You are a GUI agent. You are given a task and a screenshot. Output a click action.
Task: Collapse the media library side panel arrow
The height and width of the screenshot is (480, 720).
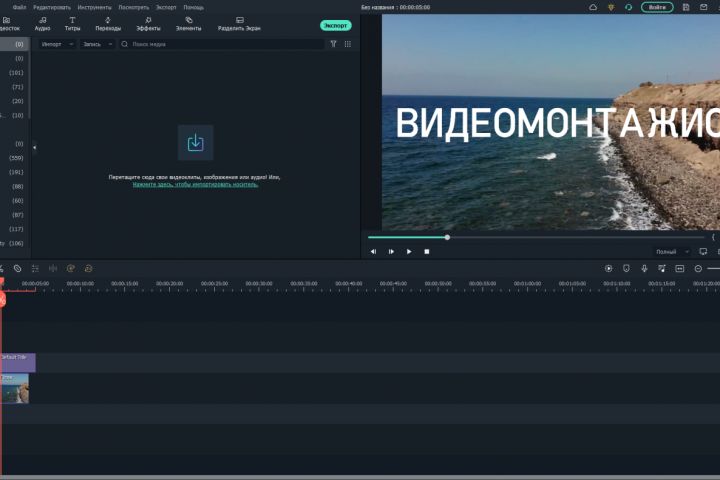(x=34, y=147)
